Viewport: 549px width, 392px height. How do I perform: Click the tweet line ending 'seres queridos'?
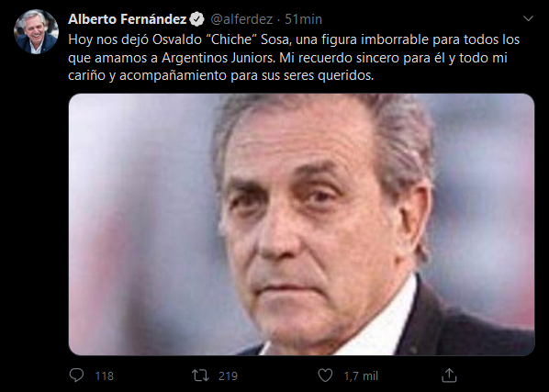(221, 75)
